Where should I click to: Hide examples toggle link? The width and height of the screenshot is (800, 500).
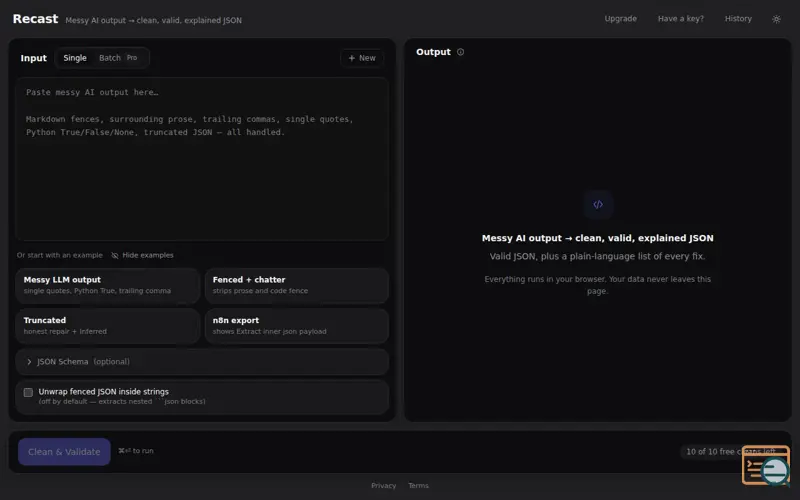coord(142,255)
